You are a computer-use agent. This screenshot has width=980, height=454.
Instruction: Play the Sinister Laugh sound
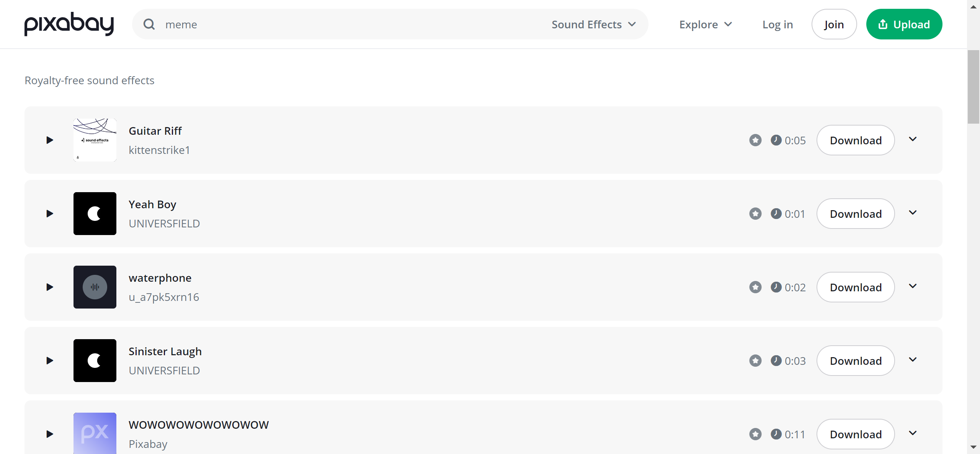pyautogui.click(x=49, y=361)
